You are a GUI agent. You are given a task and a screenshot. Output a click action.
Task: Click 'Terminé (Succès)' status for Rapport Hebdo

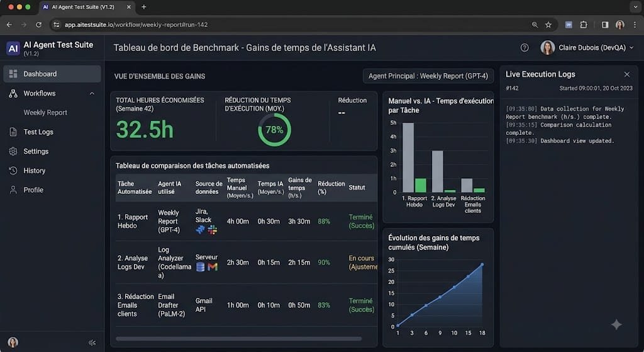[x=362, y=221]
